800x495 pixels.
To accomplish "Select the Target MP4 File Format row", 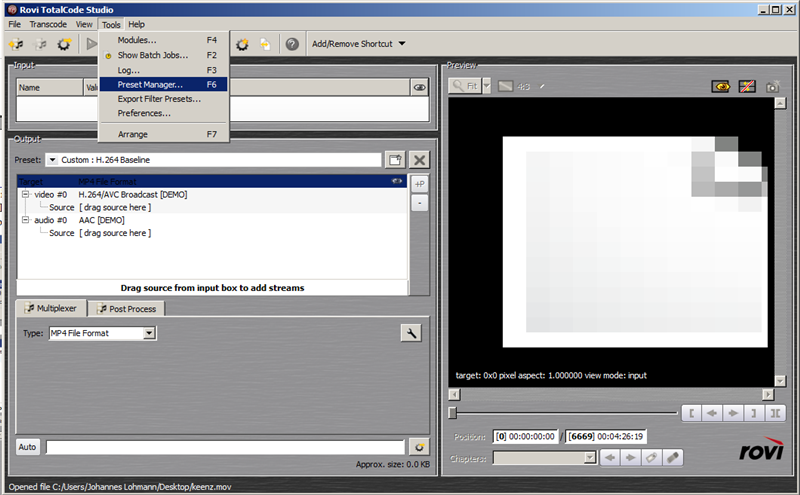I will pyautogui.click(x=212, y=182).
